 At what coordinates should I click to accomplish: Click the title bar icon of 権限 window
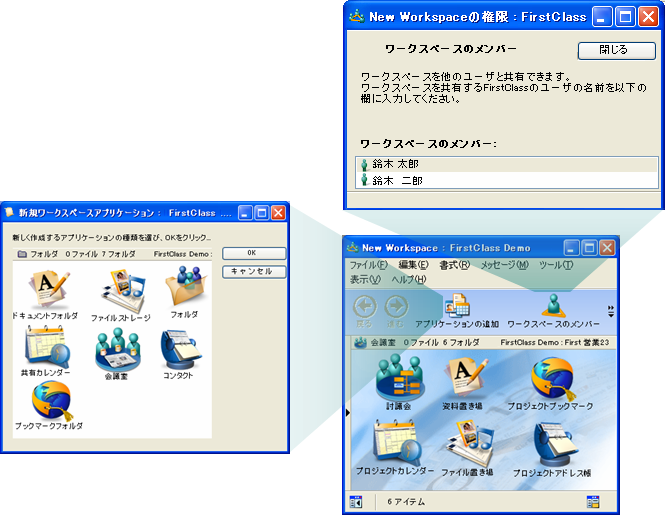coord(357,17)
